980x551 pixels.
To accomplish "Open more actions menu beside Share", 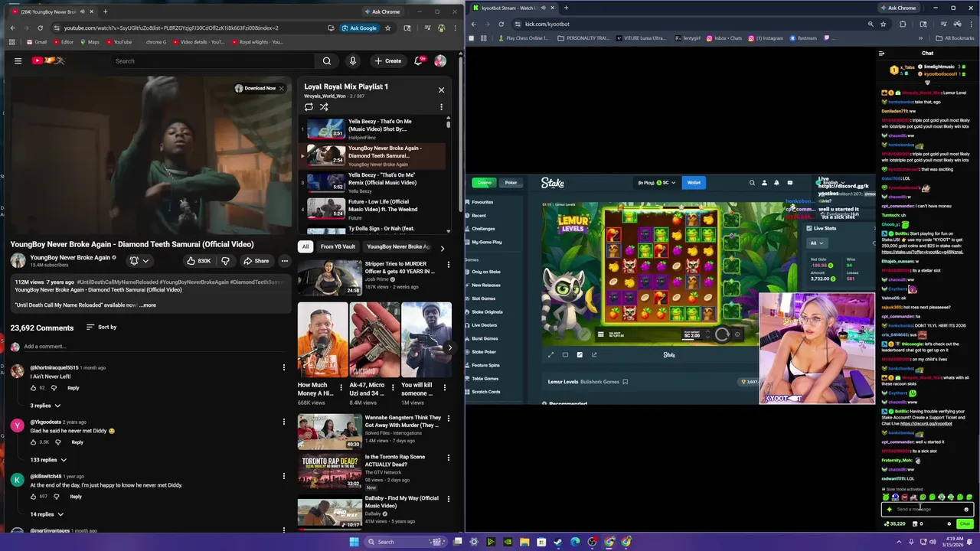I will pyautogui.click(x=284, y=261).
